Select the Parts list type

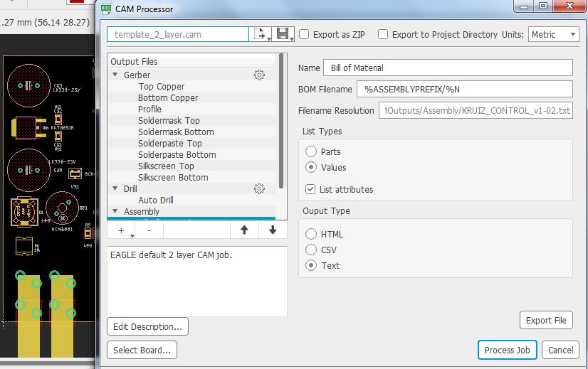(x=310, y=151)
